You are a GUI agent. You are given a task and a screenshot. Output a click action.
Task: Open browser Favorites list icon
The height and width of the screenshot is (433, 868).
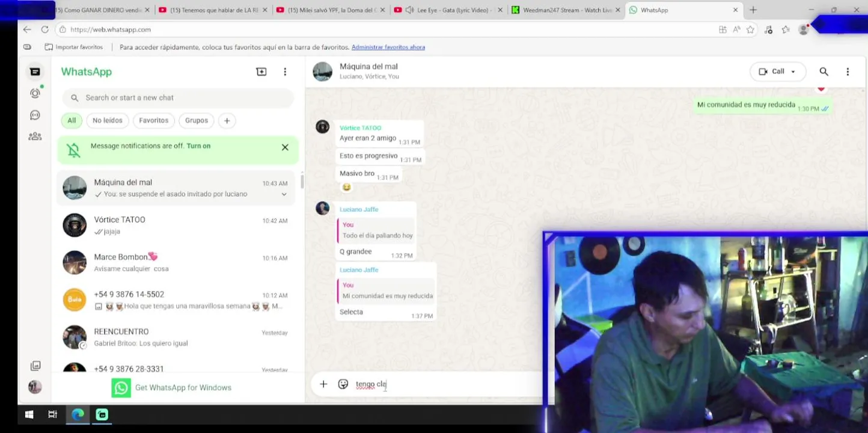coord(786,29)
